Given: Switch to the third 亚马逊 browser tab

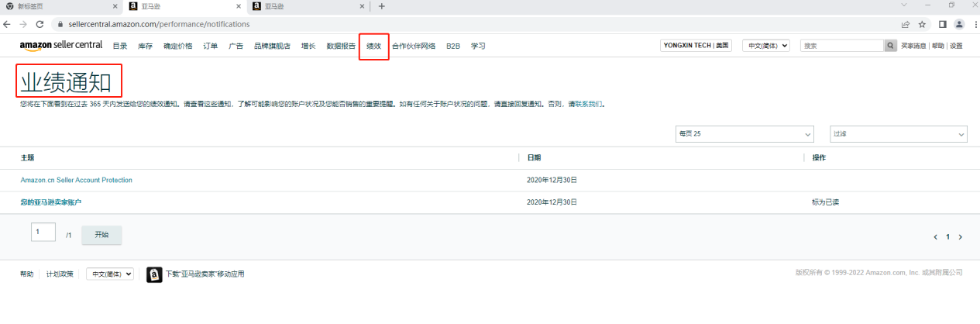Looking at the screenshot, I should [308, 6].
